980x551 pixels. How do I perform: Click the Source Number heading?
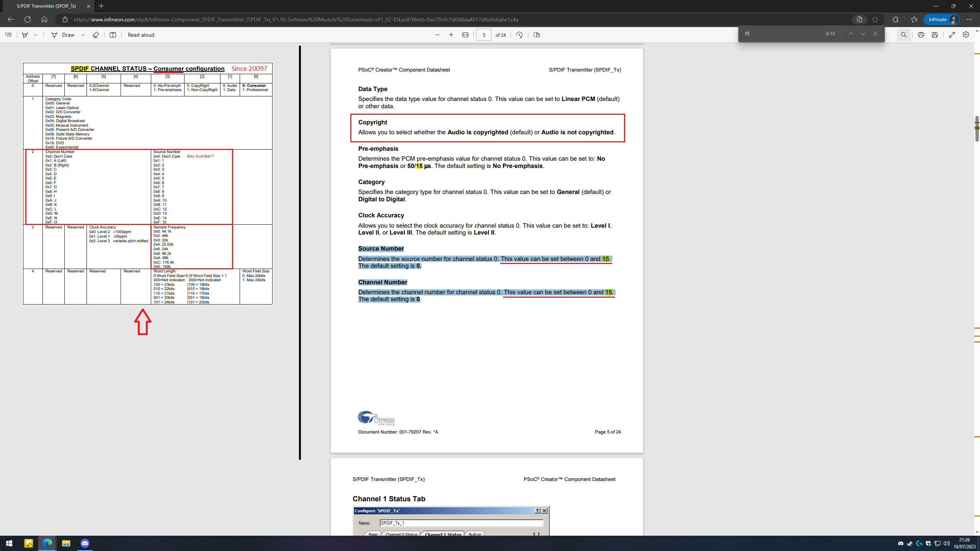click(x=381, y=249)
